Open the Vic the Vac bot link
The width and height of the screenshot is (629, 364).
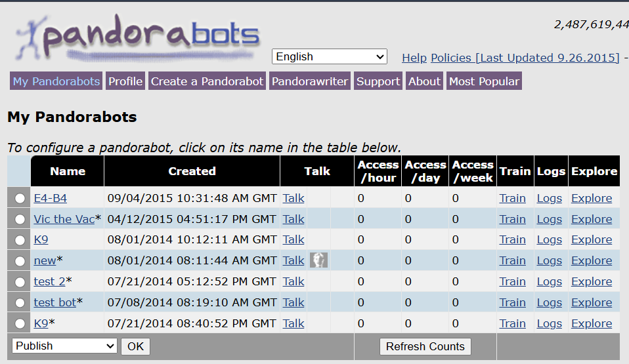pyautogui.click(x=64, y=219)
